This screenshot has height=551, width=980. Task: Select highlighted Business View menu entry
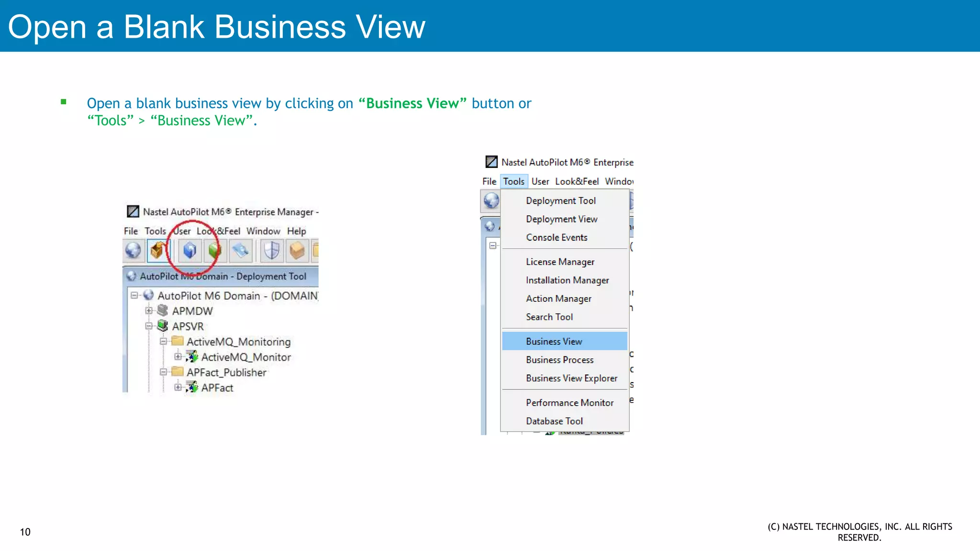pos(565,341)
